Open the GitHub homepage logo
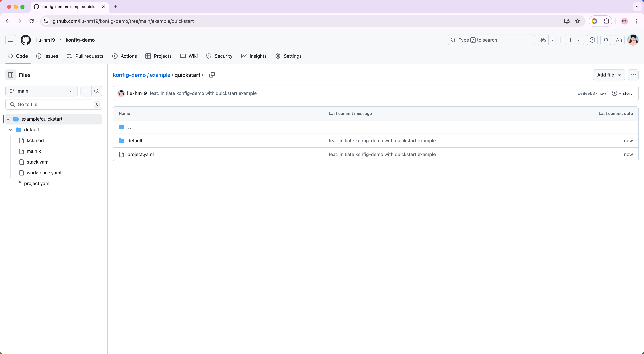Image resolution: width=644 pixels, height=354 pixels. [25, 40]
